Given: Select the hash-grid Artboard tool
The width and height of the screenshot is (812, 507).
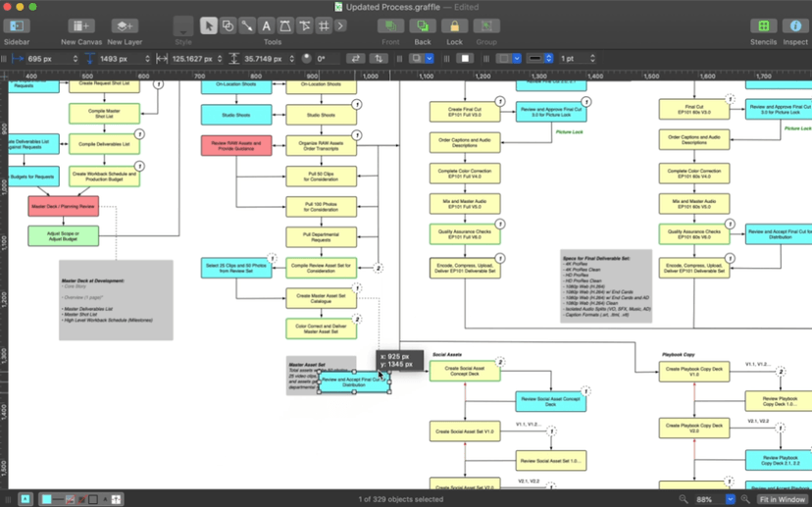Looking at the screenshot, I should click(324, 25).
